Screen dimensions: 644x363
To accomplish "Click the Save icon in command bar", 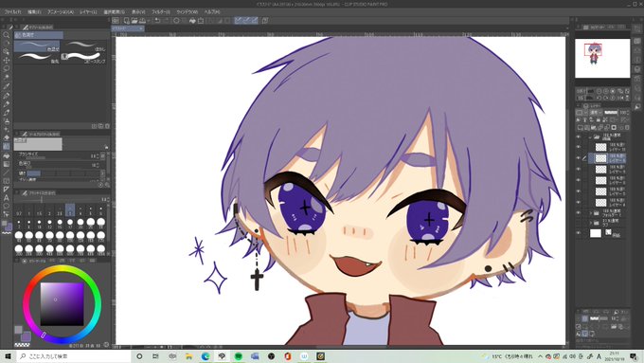I will click(142, 21).
